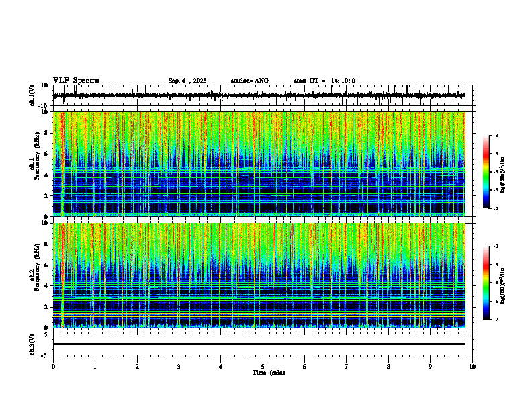Screen dimensions: 532x411
Task: Click the "8" kHz tick of ch.1 spectrogram
Action: 48,133
